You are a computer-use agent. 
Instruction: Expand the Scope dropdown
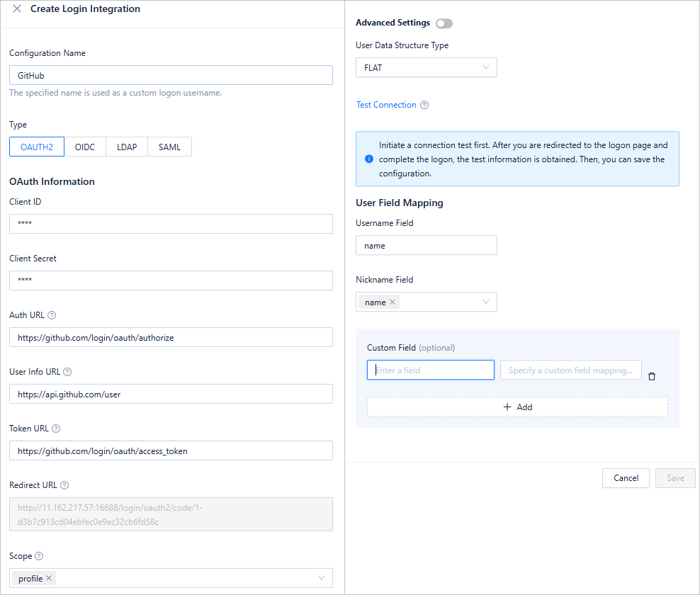(322, 578)
